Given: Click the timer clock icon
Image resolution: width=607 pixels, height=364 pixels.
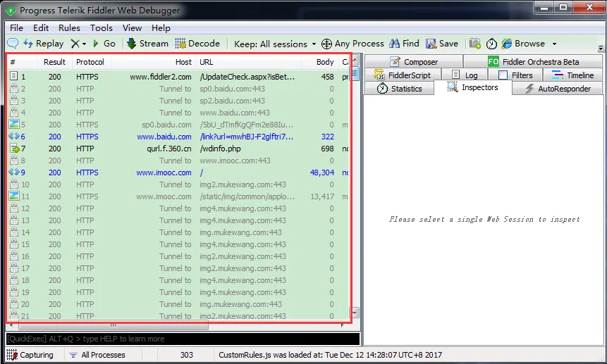Looking at the screenshot, I should point(491,44).
